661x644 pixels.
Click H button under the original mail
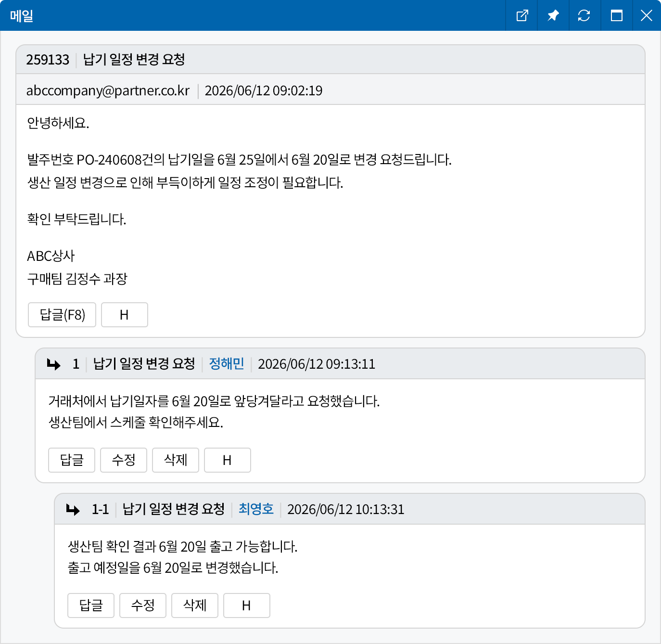(x=125, y=315)
